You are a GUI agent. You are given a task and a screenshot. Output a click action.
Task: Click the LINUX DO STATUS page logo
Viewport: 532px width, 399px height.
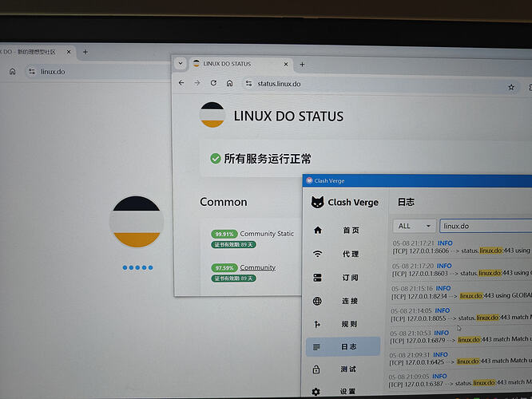click(x=212, y=115)
